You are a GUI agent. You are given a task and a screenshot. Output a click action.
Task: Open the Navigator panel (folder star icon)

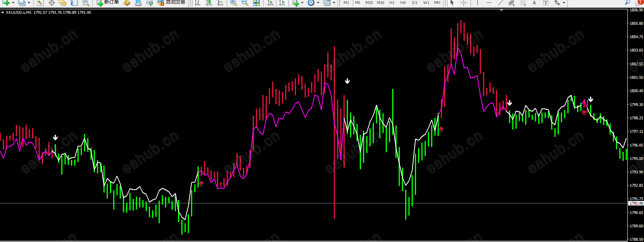coord(63,2)
